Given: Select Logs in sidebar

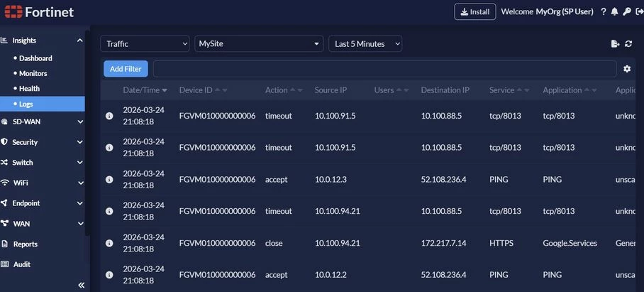Looking at the screenshot, I should point(43,104).
